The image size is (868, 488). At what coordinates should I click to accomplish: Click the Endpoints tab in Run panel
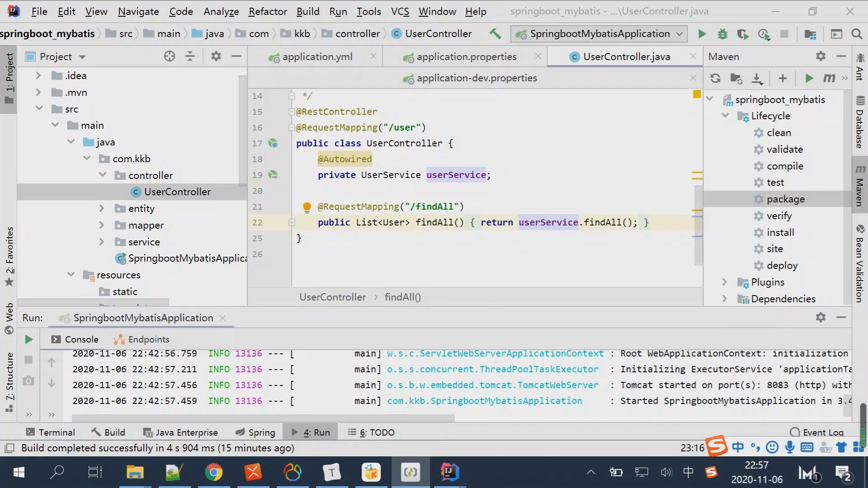point(149,339)
